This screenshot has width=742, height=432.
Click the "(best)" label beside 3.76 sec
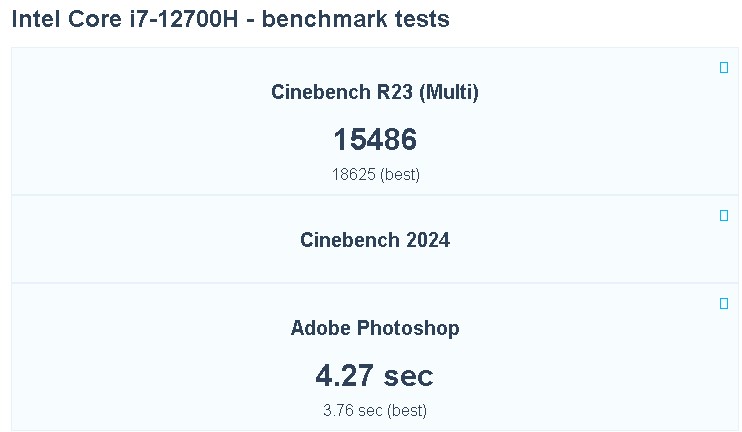(x=407, y=410)
